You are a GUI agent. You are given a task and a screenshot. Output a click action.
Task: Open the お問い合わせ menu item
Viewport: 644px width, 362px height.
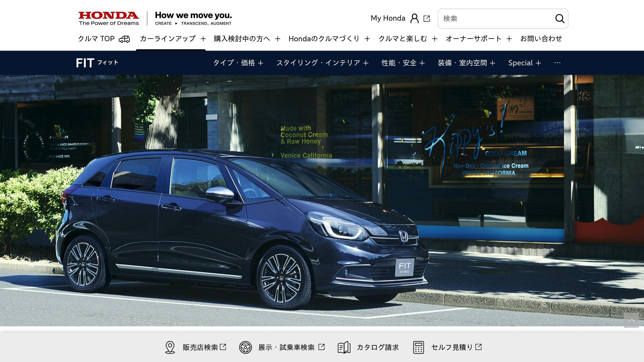pyautogui.click(x=542, y=38)
